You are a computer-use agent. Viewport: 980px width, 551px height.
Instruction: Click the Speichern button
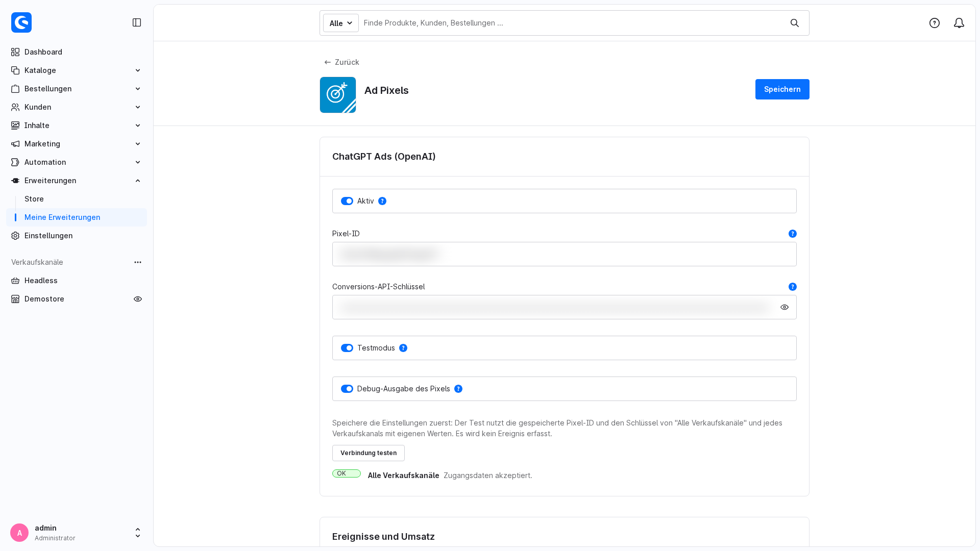782,89
